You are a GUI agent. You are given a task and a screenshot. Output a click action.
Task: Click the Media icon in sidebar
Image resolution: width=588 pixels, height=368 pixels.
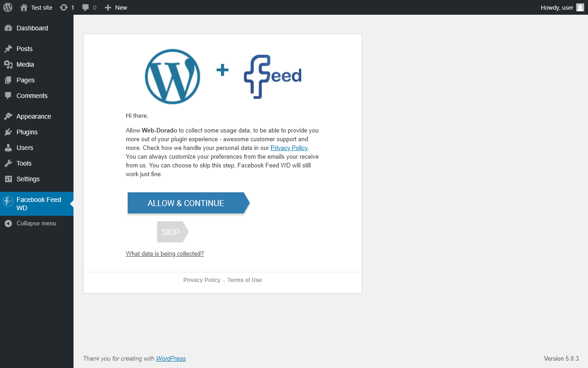(8, 64)
